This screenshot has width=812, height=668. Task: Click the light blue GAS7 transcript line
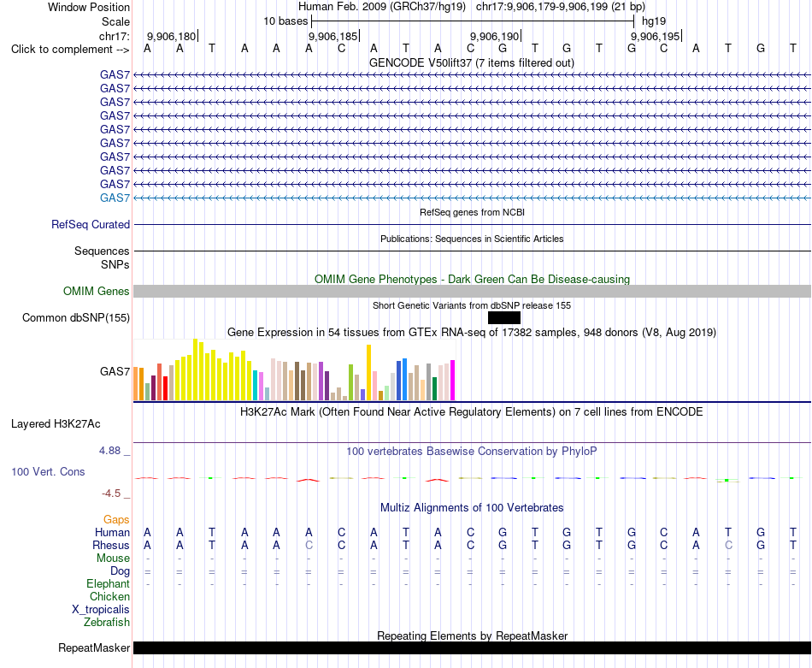(472, 198)
